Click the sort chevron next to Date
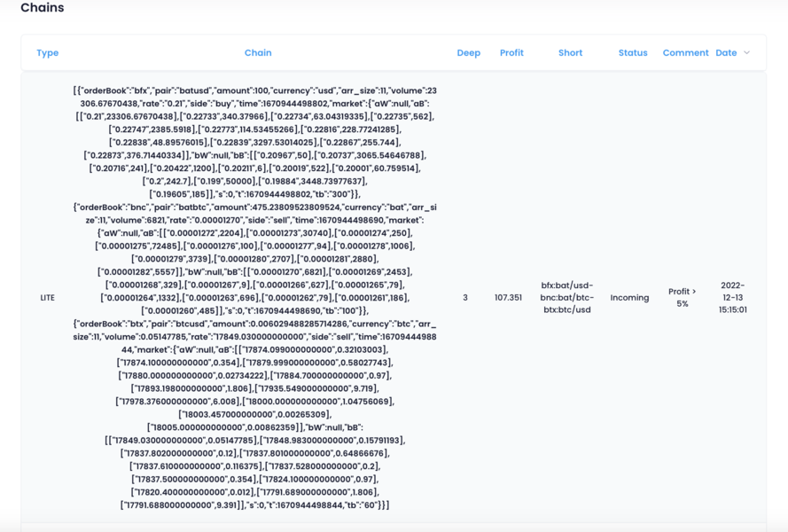The width and height of the screenshot is (788, 532). coord(746,53)
